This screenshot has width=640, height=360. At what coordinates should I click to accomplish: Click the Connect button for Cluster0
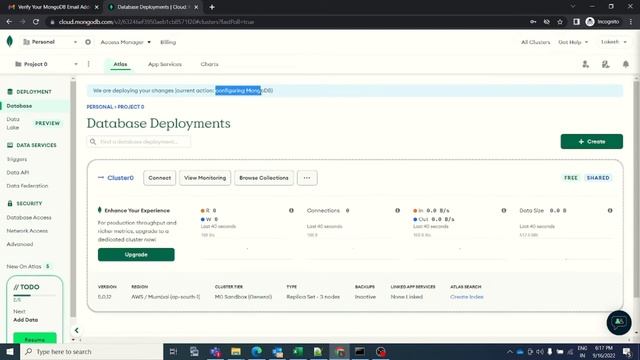[x=160, y=178]
